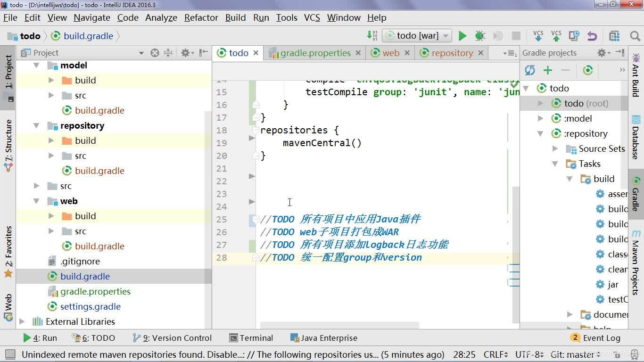Open the Ant Build side panel

636,75
